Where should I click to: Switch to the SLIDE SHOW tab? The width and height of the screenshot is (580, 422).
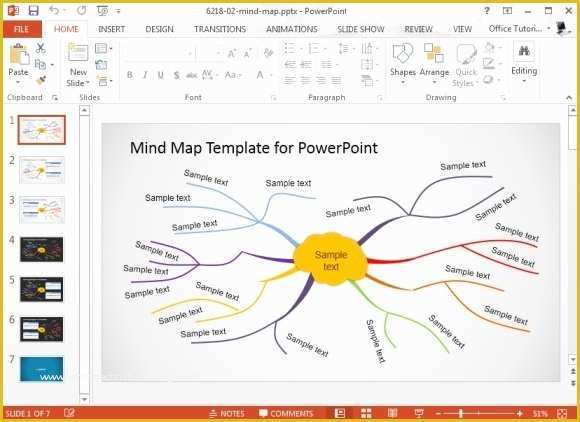[x=360, y=29]
